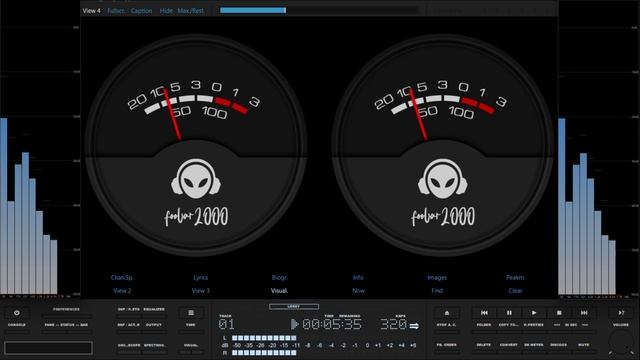Viewport: 640px width, 360px height.
Task: Click the Find link
Action: click(x=437, y=291)
